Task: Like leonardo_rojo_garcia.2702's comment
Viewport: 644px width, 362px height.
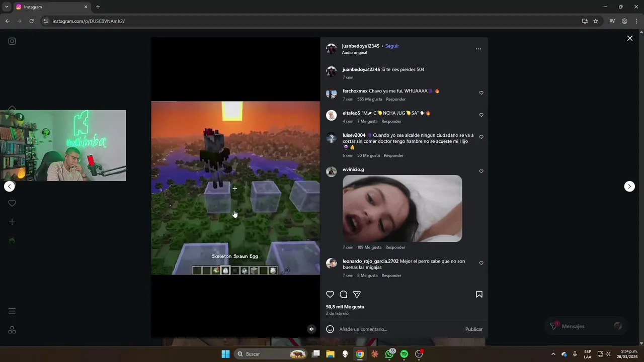Action: click(x=481, y=263)
